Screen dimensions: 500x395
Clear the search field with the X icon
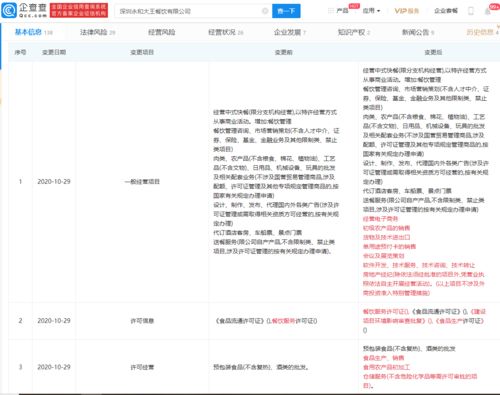point(265,11)
